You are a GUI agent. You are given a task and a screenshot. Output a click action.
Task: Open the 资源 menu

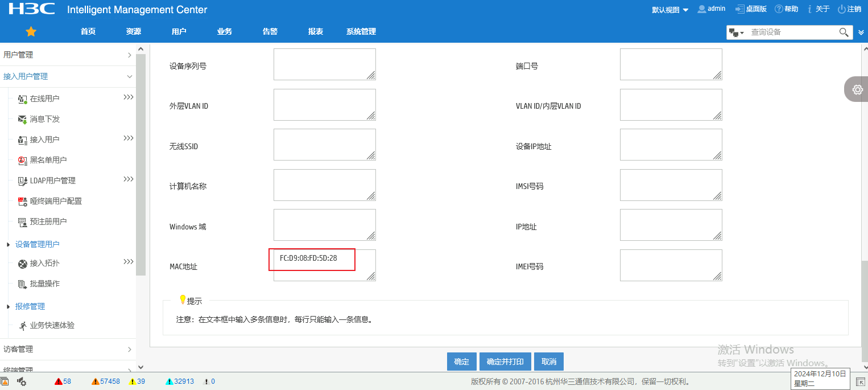pyautogui.click(x=134, y=31)
